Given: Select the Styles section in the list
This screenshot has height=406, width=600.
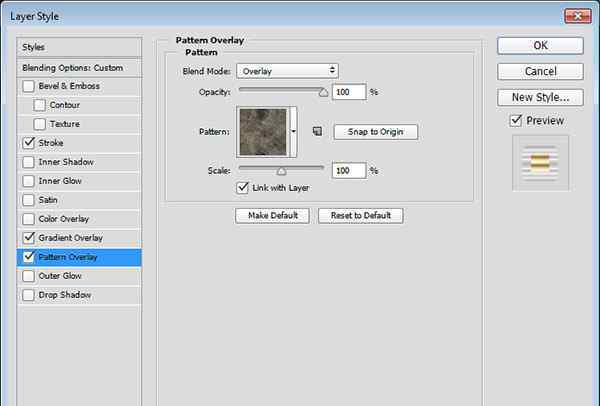Looking at the screenshot, I should coord(79,47).
